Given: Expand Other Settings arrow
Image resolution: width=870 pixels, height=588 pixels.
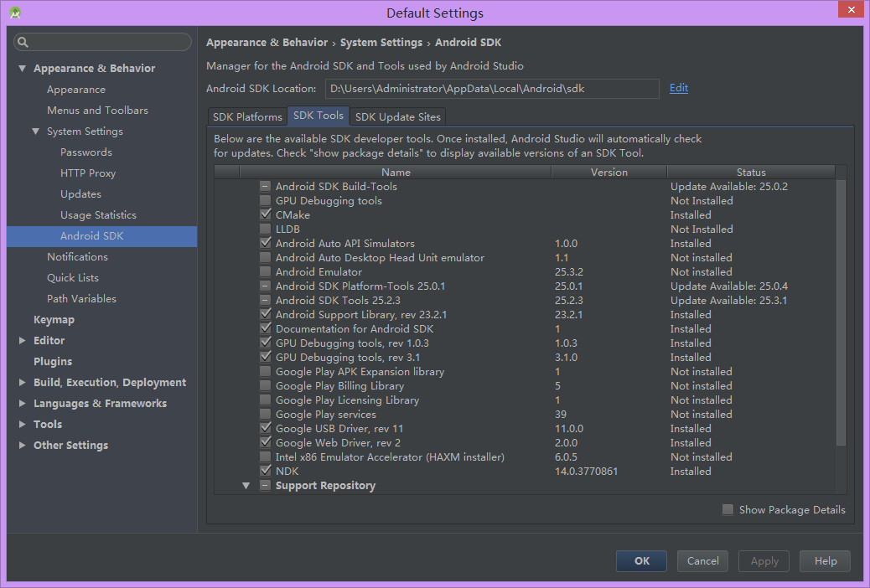Looking at the screenshot, I should 22,445.
